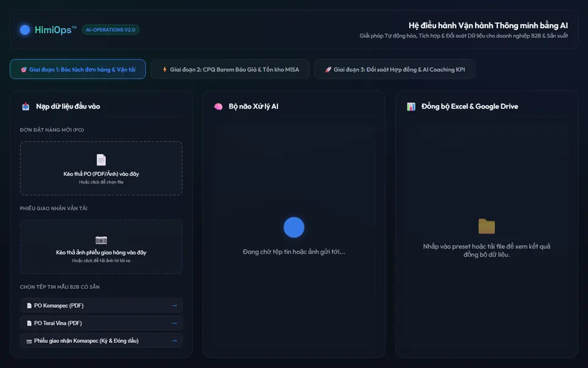588x368 pixels.
Task: Click Hoặc click để tải ảnh từ lái xe text
Action: (x=101, y=261)
